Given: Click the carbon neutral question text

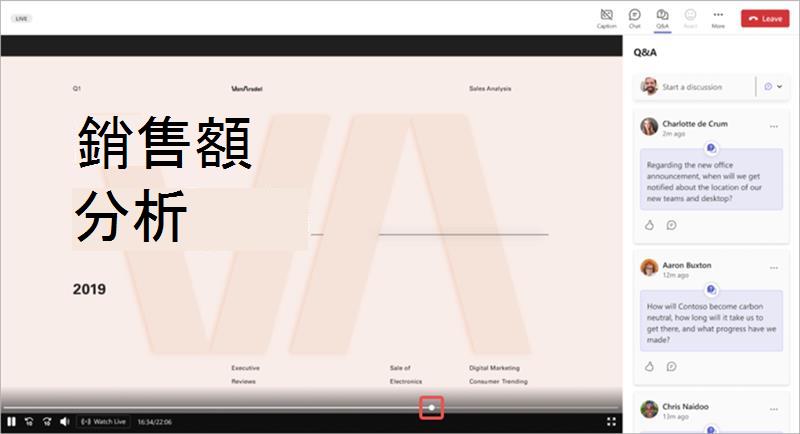Looking at the screenshot, I should (x=711, y=323).
